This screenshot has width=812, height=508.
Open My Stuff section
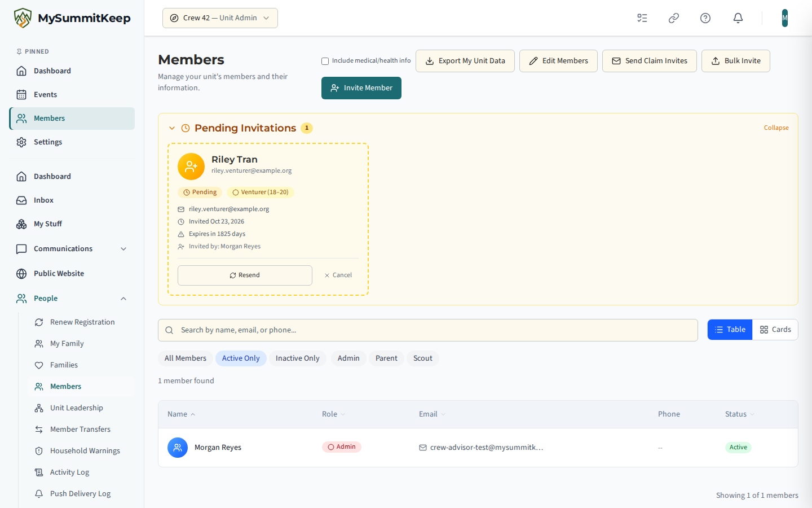click(72, 224)
